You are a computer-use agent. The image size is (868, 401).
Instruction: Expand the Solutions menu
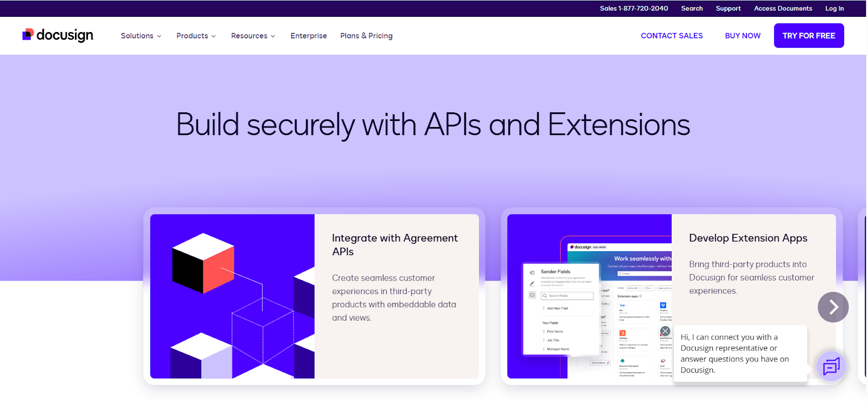(x=141, y=36)
